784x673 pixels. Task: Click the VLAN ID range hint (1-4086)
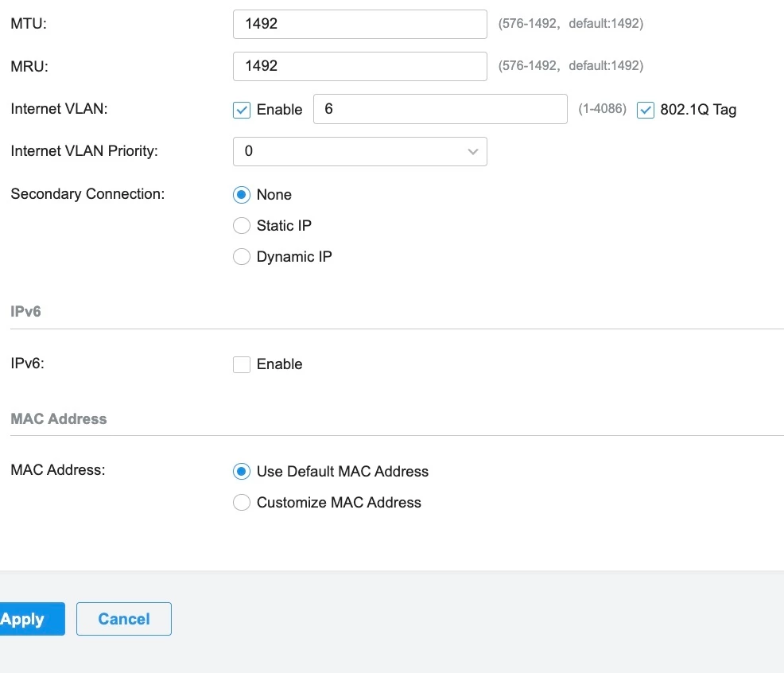click(602, 109)
